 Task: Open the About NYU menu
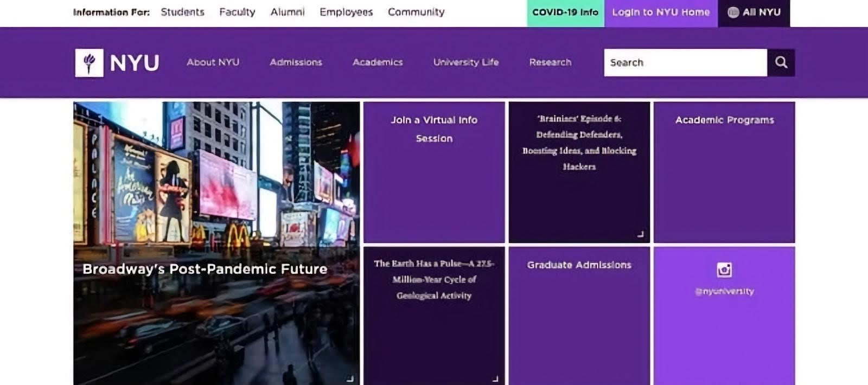213,62
